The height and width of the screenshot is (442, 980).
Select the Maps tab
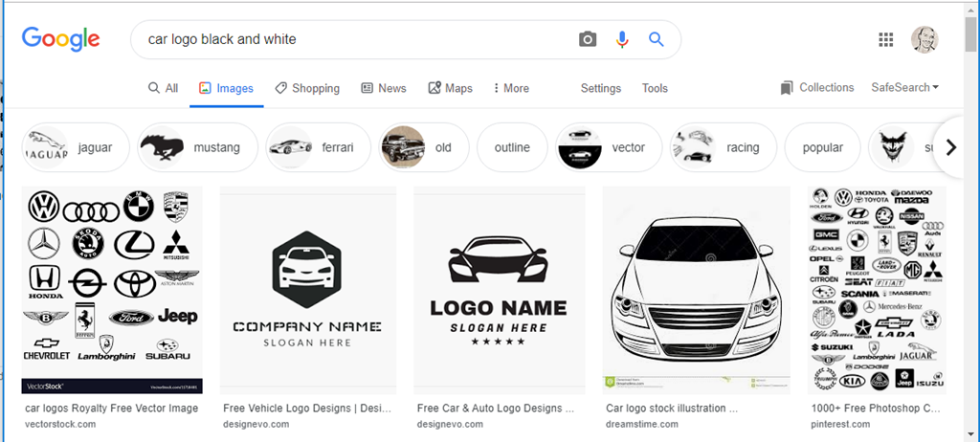click(450, 88)
